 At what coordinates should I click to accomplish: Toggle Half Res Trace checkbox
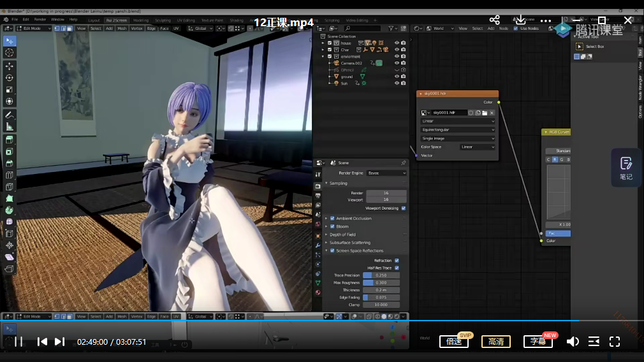397,268
